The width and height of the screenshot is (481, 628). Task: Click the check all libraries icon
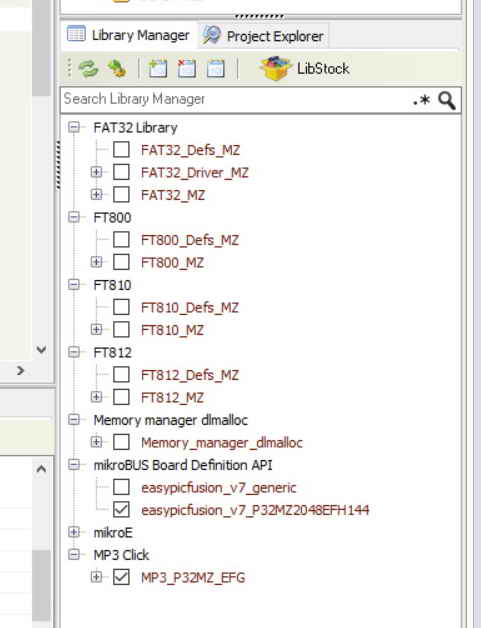coord(158,68)
